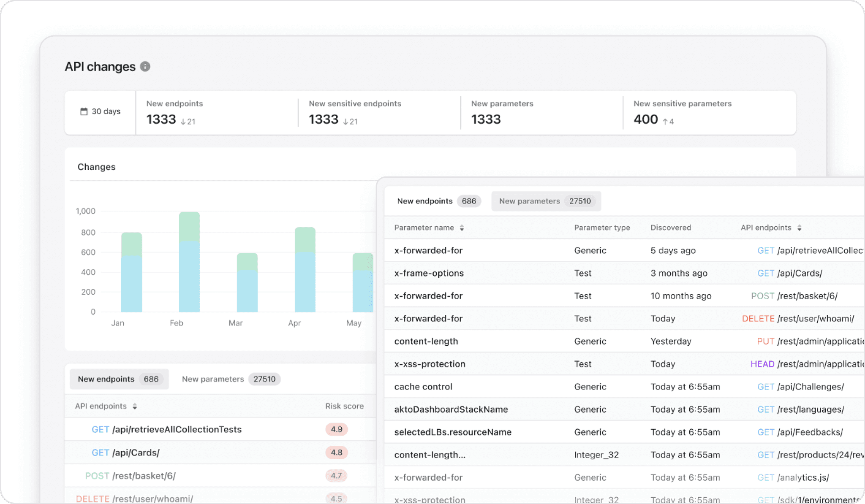Select the cache control parameter row
865x504 pixels.
coord(423,386)
